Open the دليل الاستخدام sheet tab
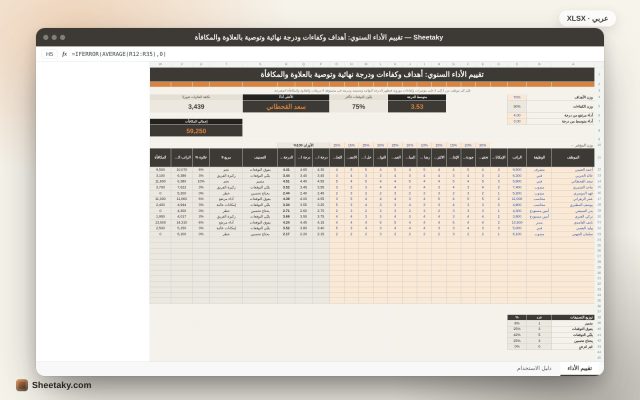Image resolution: width=640 pixels, height=400 pixels. click(534, 368)
